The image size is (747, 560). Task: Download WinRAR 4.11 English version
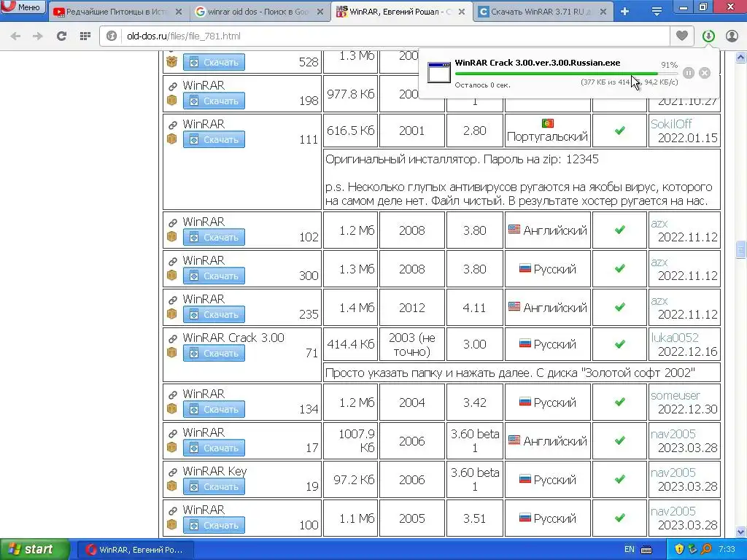[x=214, y=314]
